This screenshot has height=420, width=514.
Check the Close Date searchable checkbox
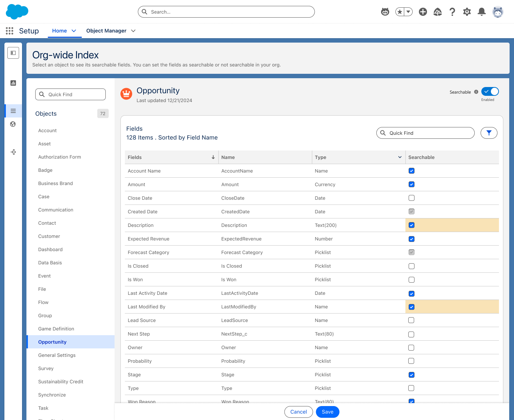(x=412, y=198)
